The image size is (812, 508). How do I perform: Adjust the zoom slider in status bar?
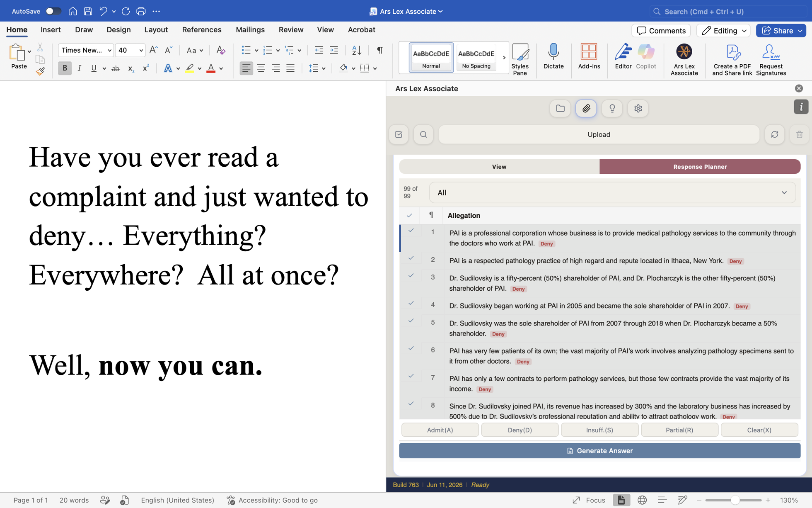pos(735,500)
